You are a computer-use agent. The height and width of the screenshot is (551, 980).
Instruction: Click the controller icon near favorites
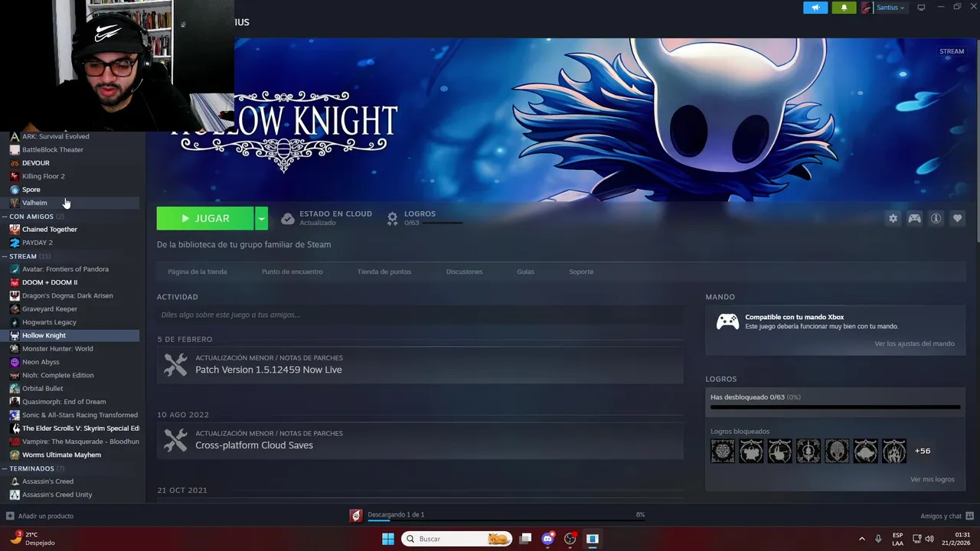914,218
